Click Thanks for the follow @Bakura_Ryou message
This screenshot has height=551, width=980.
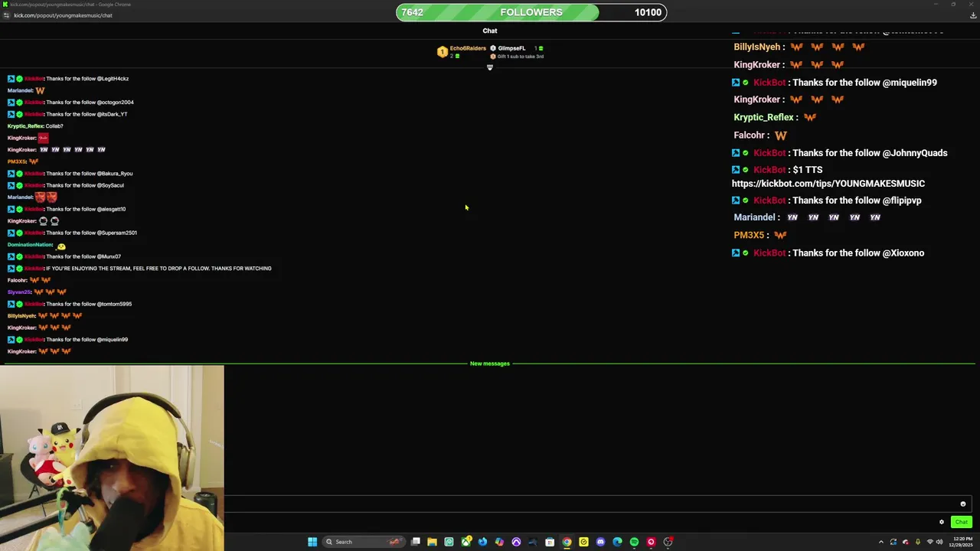coord(90,174)
